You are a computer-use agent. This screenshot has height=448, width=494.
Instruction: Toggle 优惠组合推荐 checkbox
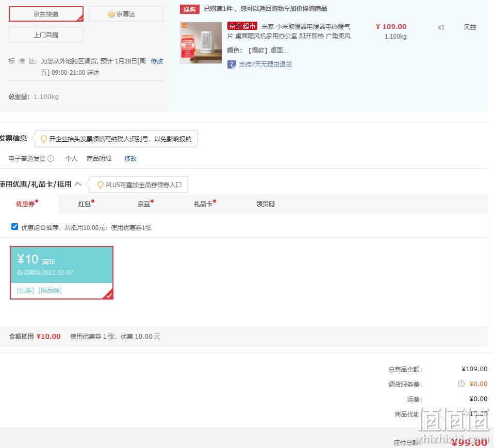tap(14, 227)
